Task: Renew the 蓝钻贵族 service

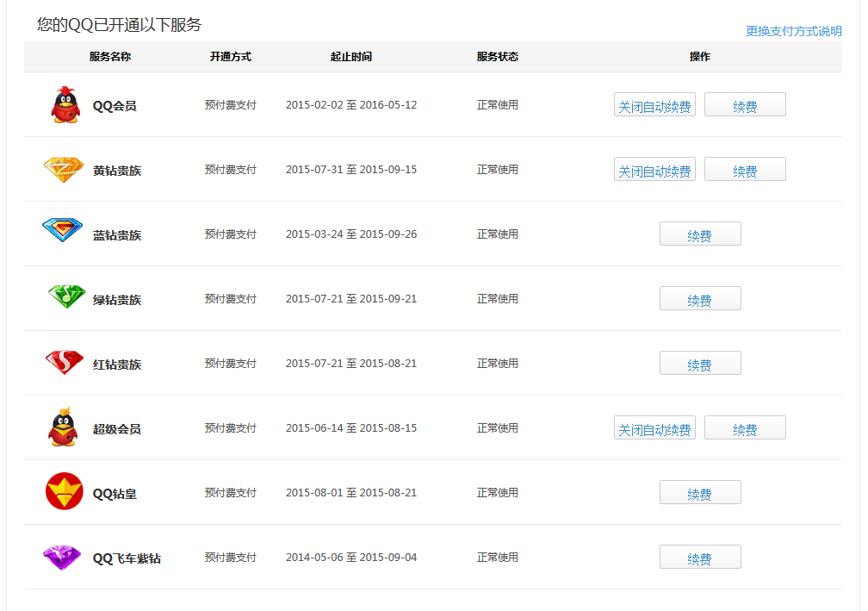Action: coord(700,234)
